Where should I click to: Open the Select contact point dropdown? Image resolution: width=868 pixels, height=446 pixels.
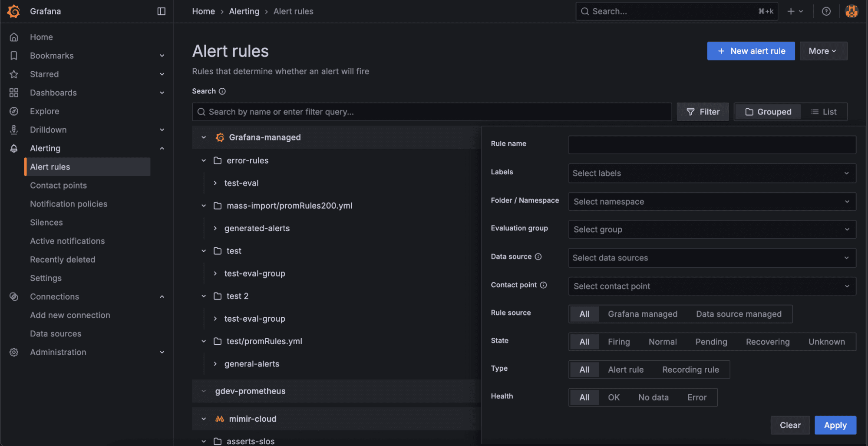[712, 286]
